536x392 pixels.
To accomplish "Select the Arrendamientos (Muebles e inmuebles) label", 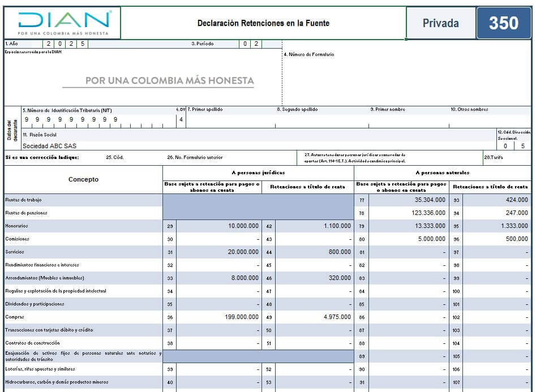I will 45,278.
